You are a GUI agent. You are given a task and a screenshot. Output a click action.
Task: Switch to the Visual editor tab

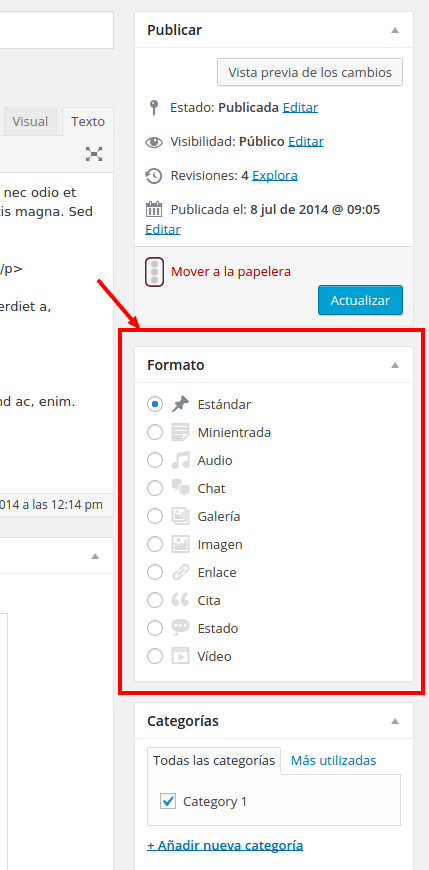[x=30, y=122]
